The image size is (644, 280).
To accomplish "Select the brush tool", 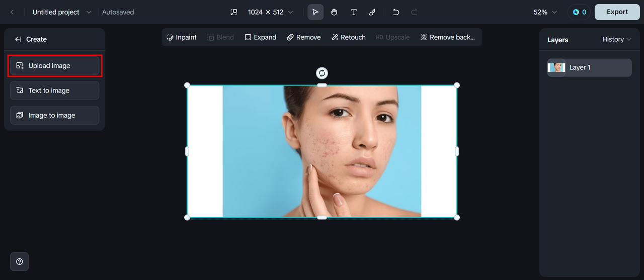I will tap(372, 12).
